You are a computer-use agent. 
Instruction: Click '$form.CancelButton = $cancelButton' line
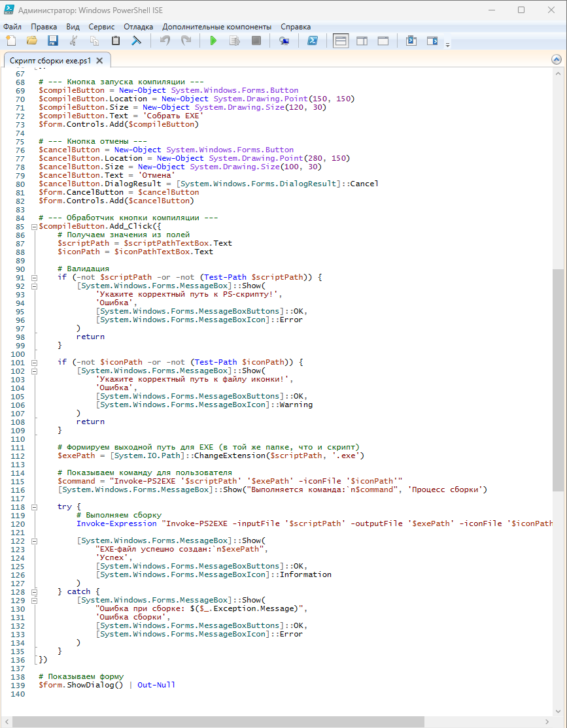tap(119, 192)
